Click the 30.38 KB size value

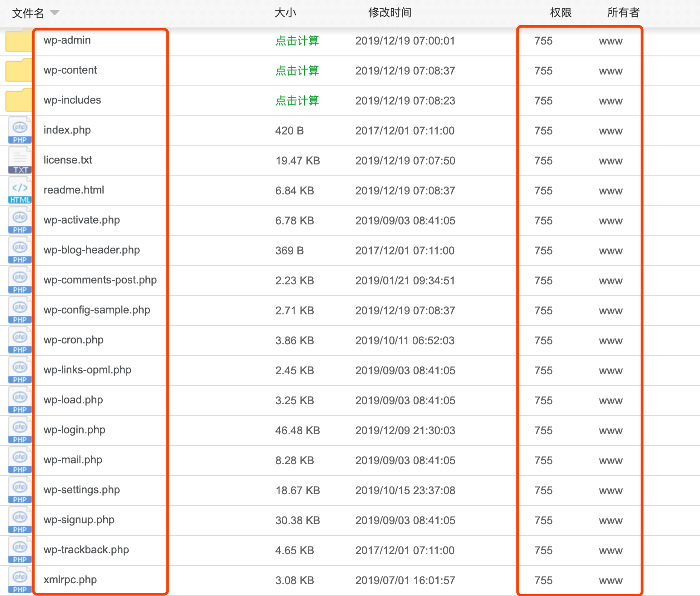point(298,521)
